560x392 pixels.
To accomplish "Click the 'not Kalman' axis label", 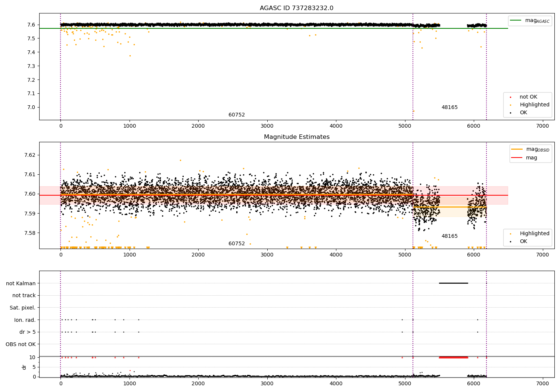I will pyautogui.click(x=21, y=283).
